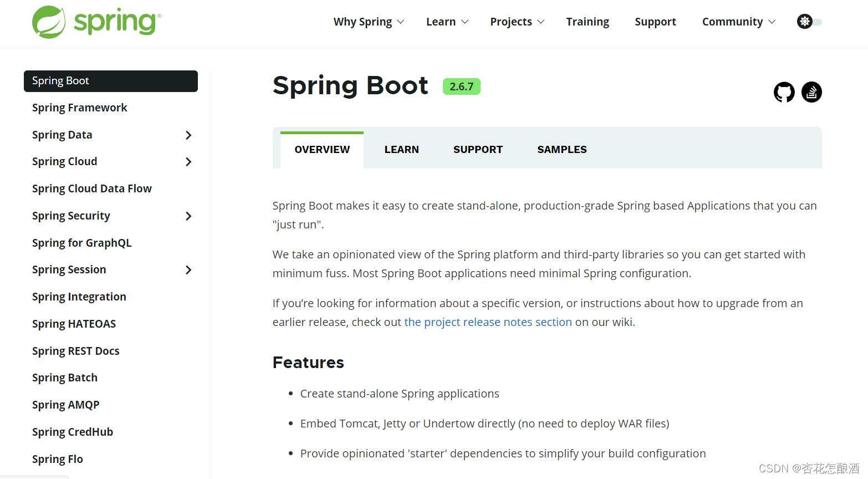The height and width of the screenshot is (479, 868).
Task: Expand Spring Cloud in the sidebar
Action: click(x=188, y=161)
